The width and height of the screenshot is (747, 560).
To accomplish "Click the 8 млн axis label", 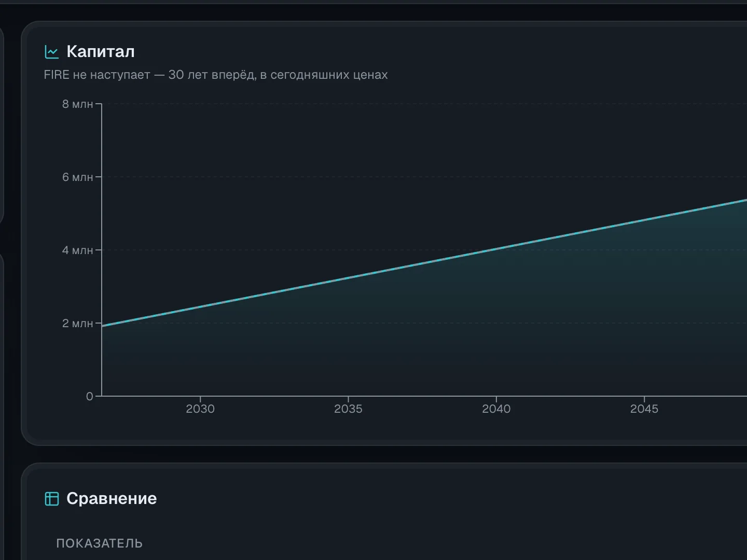I will pos(78,104).
